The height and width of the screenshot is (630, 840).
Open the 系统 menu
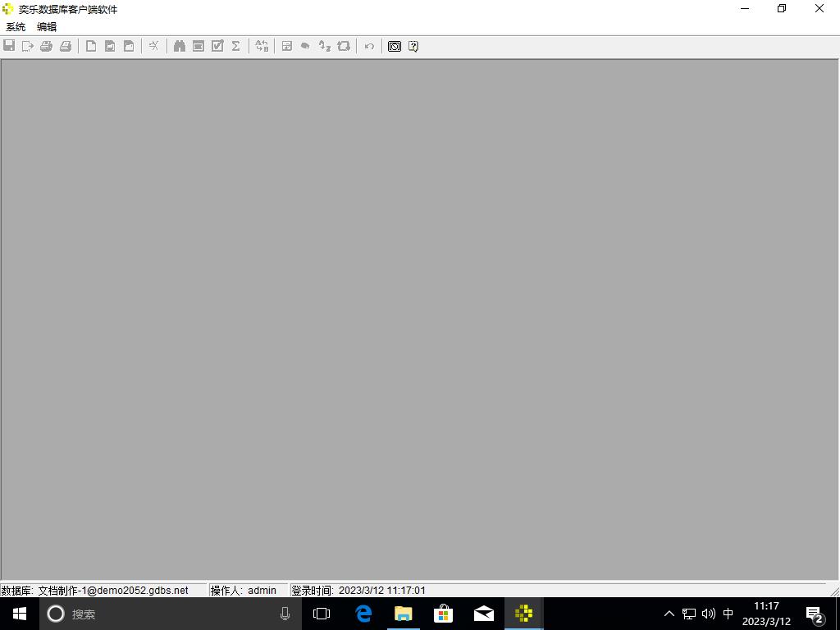16,27
